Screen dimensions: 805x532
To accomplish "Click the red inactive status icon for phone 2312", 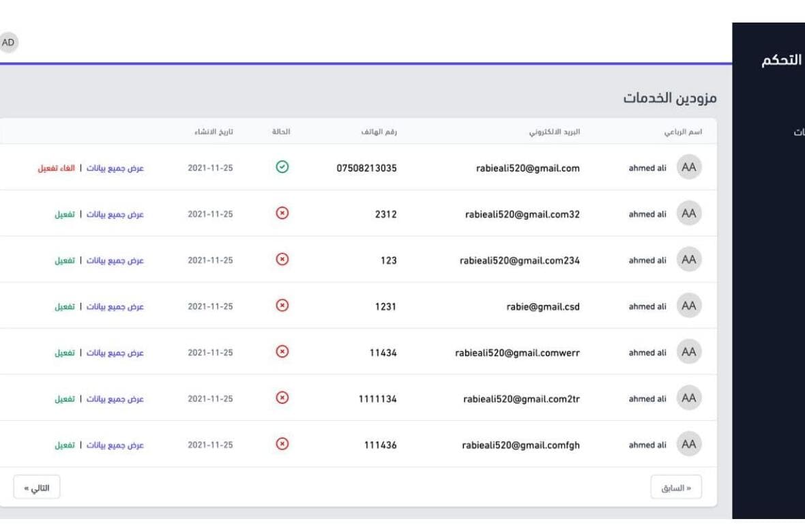I will (282, 213).
